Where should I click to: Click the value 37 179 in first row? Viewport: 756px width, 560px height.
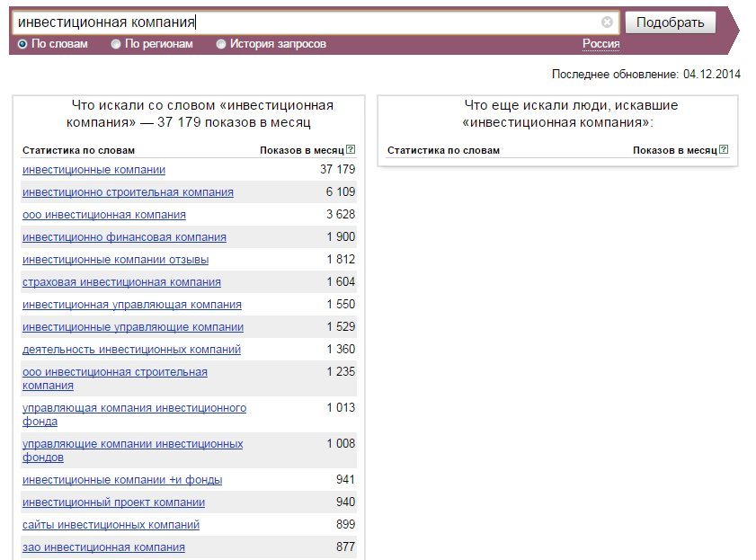point(337,169)
